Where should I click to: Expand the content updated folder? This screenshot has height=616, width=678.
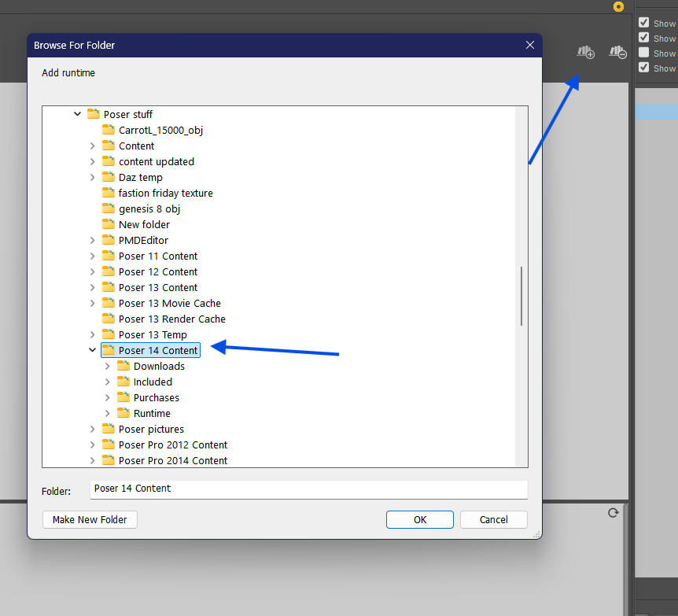pyautogui.click(x=92, y=161)
